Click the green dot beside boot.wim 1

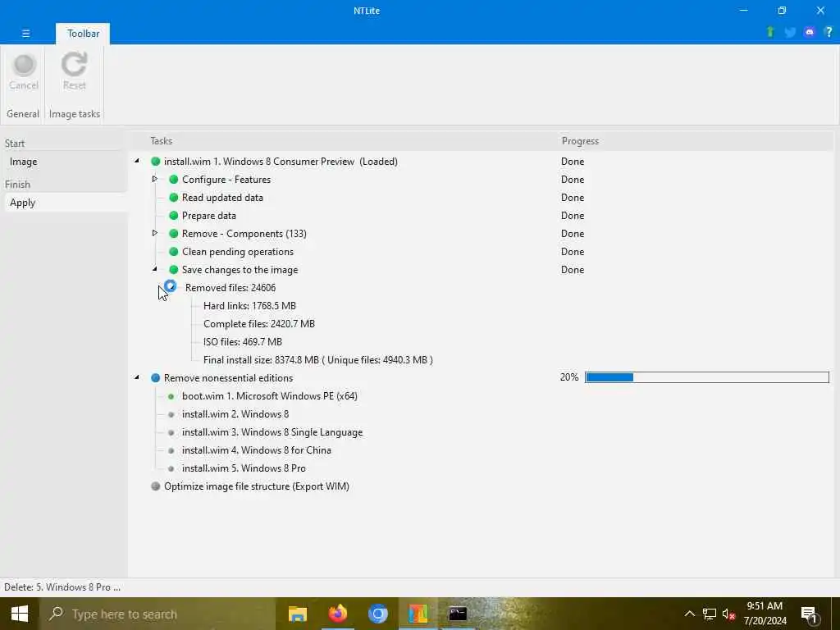171,396
